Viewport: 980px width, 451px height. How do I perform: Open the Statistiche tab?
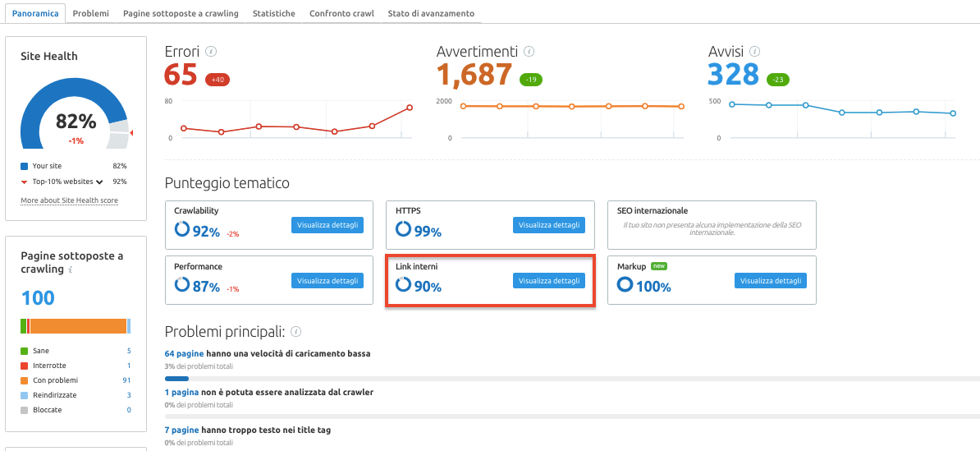(x=274, y=14)
